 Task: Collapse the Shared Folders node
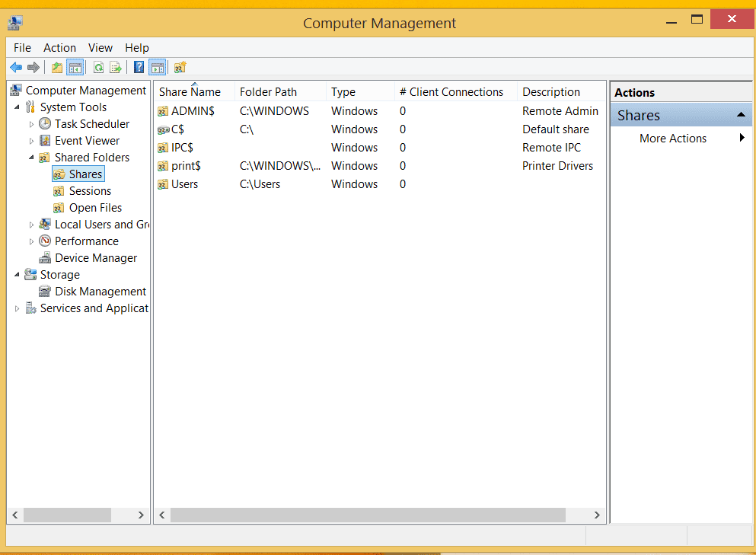click(31, 158)
